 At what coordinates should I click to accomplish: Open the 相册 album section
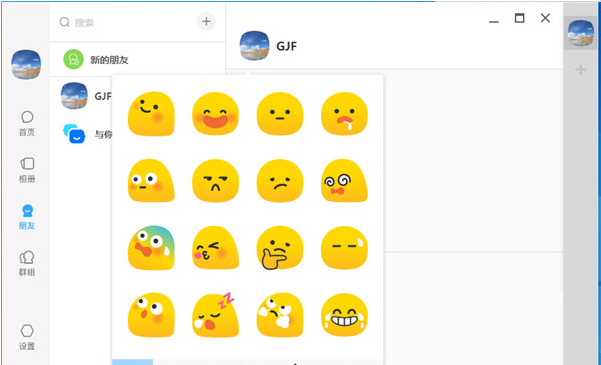tap(27, 170)
